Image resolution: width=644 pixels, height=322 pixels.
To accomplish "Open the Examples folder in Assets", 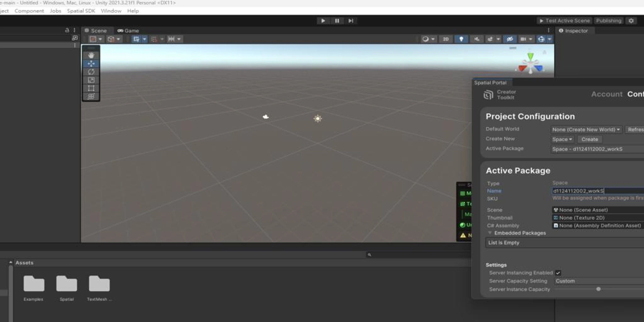I will coord(34,288).
